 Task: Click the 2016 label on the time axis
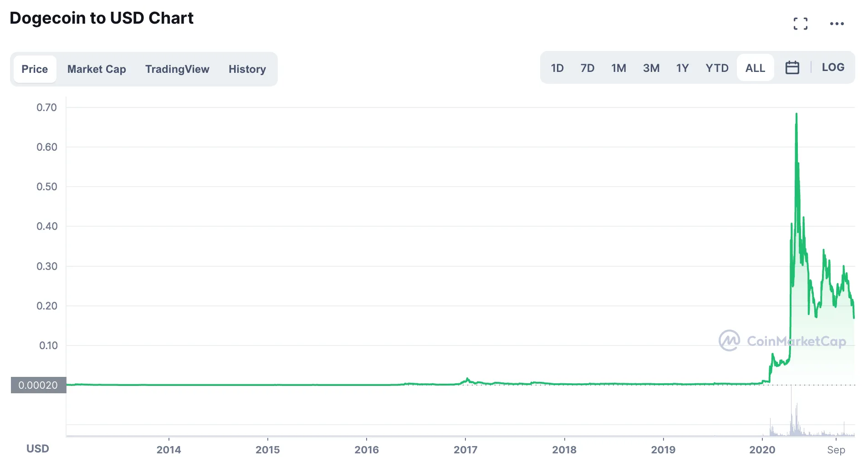367,450
